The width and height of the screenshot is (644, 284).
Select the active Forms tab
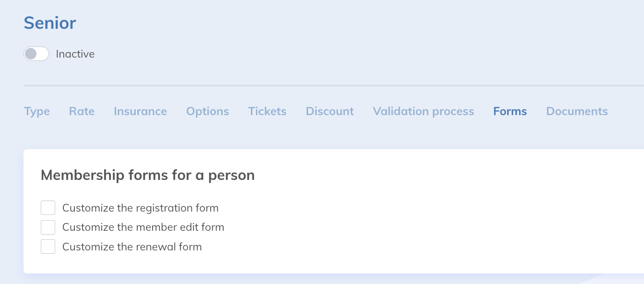click(510, 111)
